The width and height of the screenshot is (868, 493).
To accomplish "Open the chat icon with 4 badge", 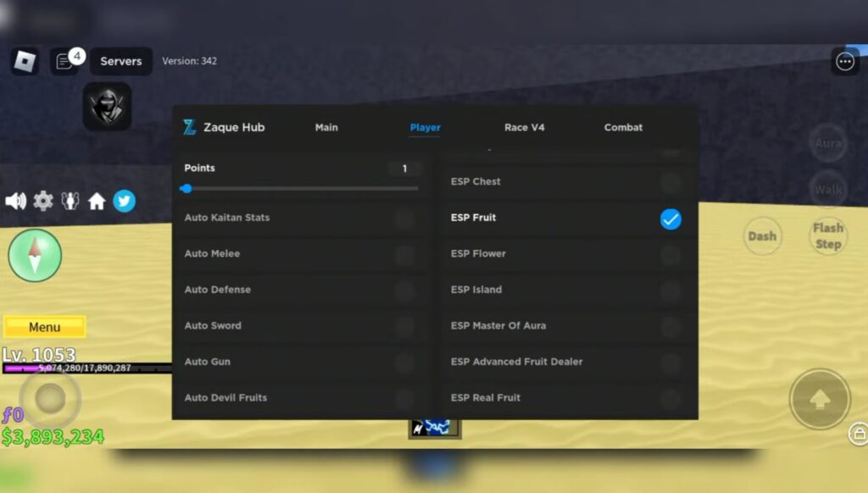I will [66, 61].
